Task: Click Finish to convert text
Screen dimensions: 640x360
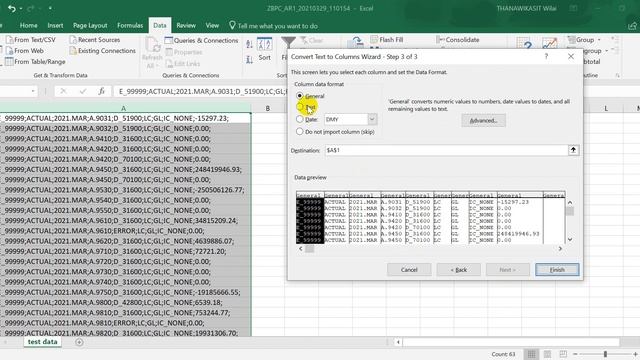Action: pyautogui.click(x=557, y=270)
